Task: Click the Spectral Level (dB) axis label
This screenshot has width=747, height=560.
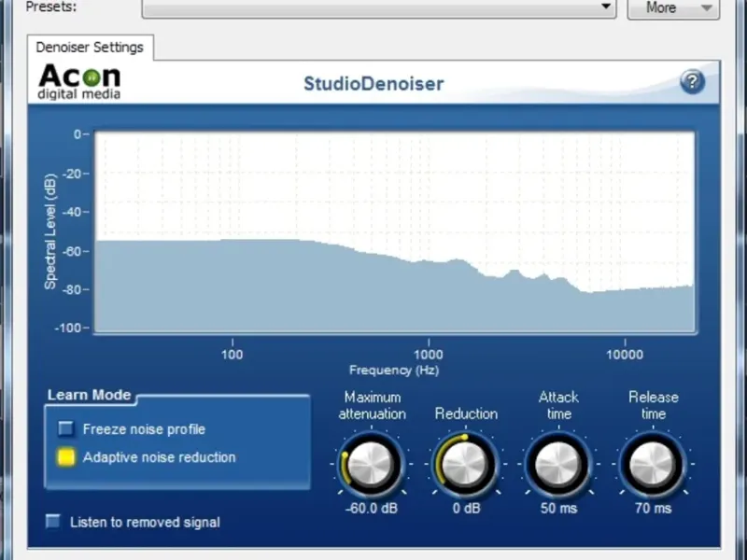Action: [50, 231]
